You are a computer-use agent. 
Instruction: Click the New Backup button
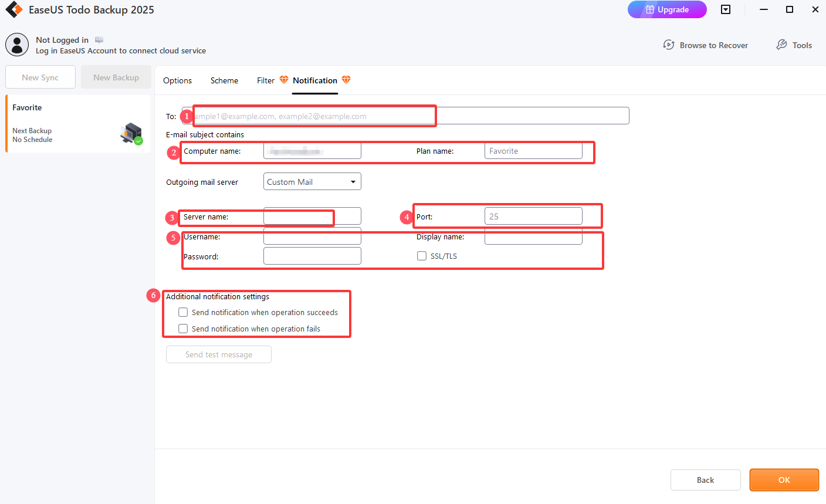coord(116,77)
